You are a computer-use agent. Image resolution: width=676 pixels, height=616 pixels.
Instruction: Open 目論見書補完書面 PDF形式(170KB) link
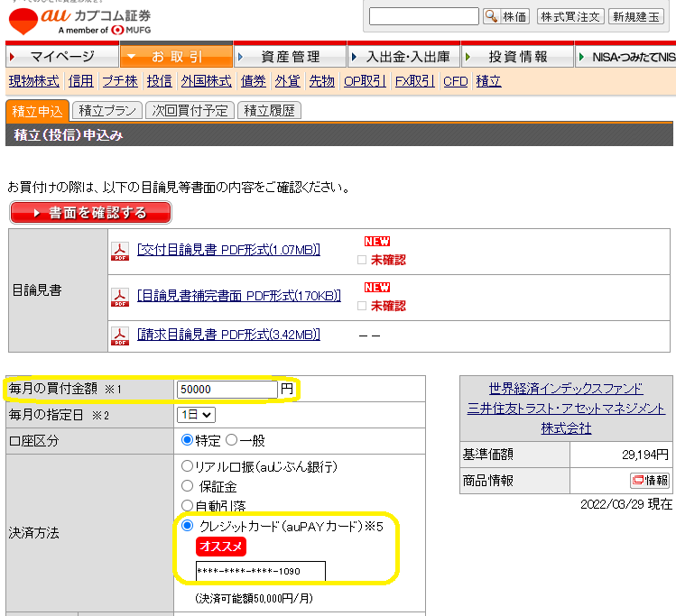[239, 296]
